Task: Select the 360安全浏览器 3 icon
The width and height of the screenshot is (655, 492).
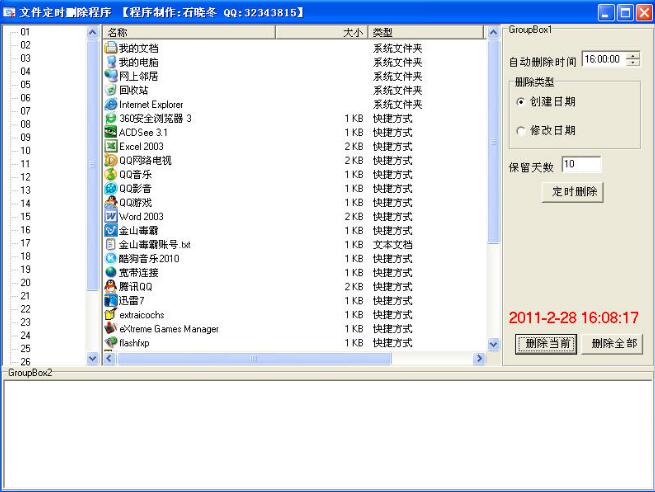Action: 111,118
